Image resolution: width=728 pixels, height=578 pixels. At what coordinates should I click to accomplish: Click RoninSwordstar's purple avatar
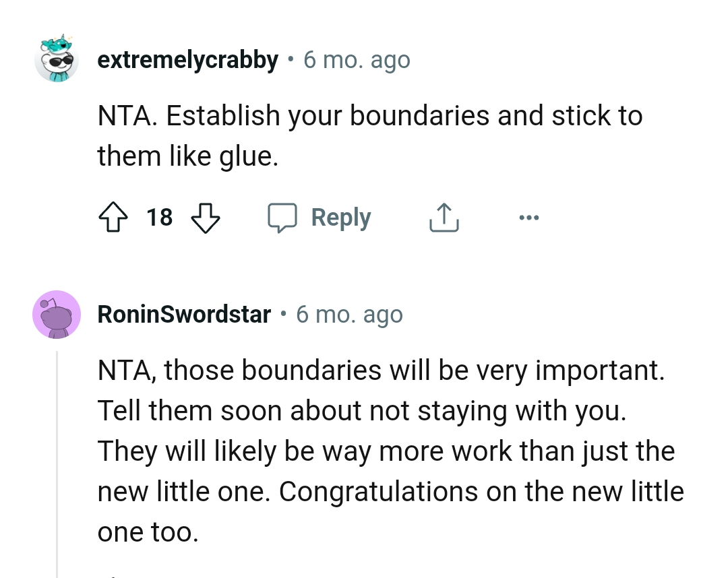tap(57, 315)
